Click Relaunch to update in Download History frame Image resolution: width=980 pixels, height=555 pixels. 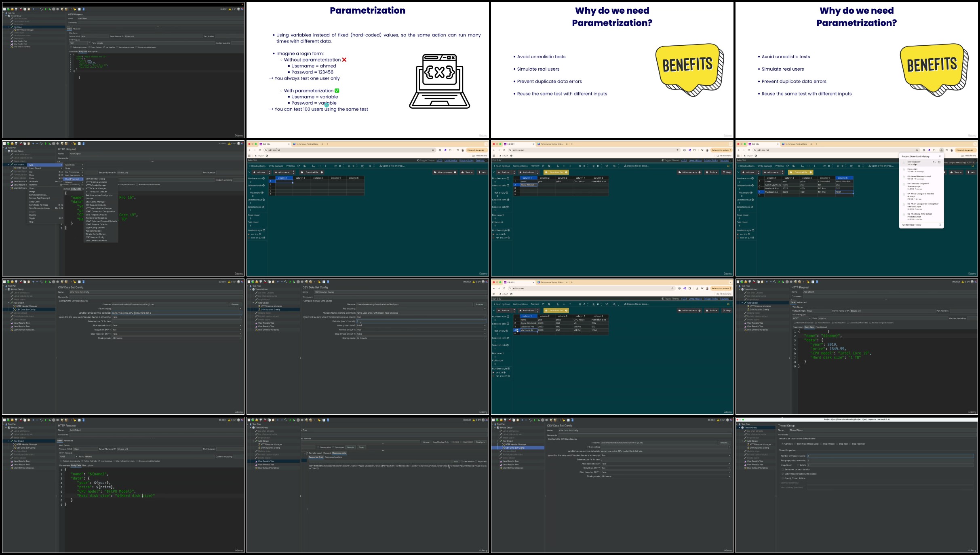pyautogui.click(x=965, y=150)
